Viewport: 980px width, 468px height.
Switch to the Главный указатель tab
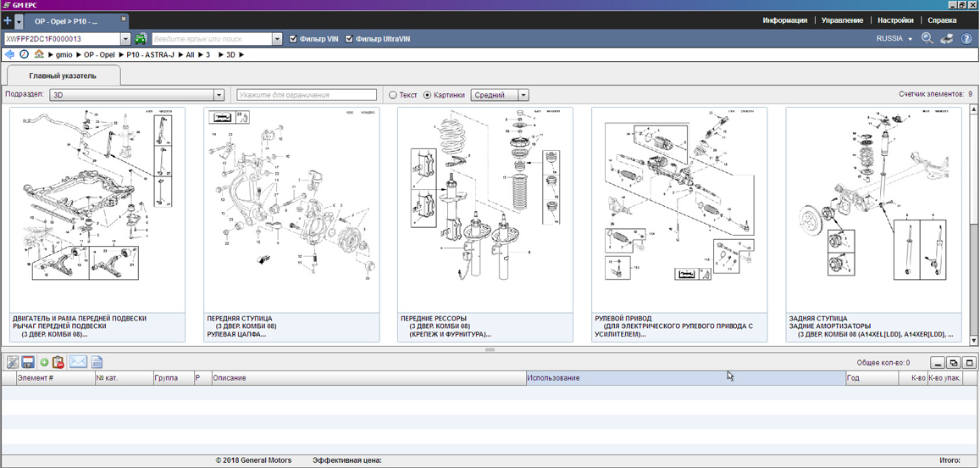[x=63, y=75]
